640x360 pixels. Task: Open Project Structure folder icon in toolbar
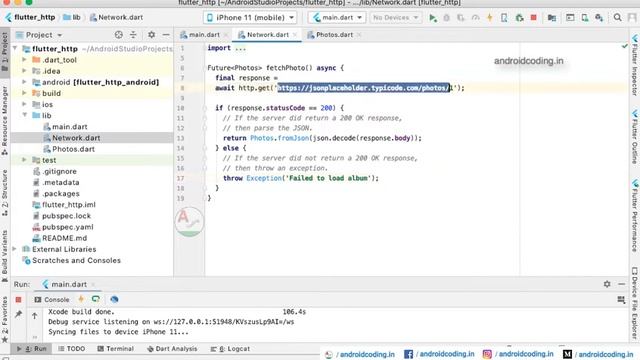tap(551, 18)
